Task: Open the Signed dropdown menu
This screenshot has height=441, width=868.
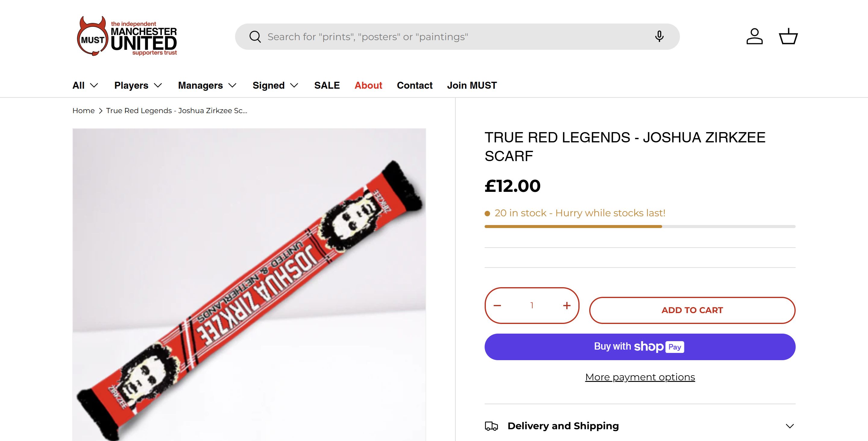Action: coord(275,85)
